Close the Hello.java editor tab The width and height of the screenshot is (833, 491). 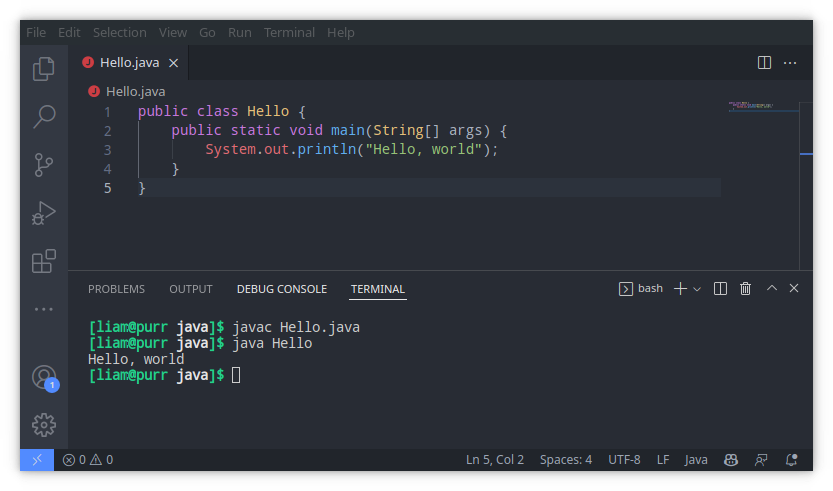(x=173, y=62)
